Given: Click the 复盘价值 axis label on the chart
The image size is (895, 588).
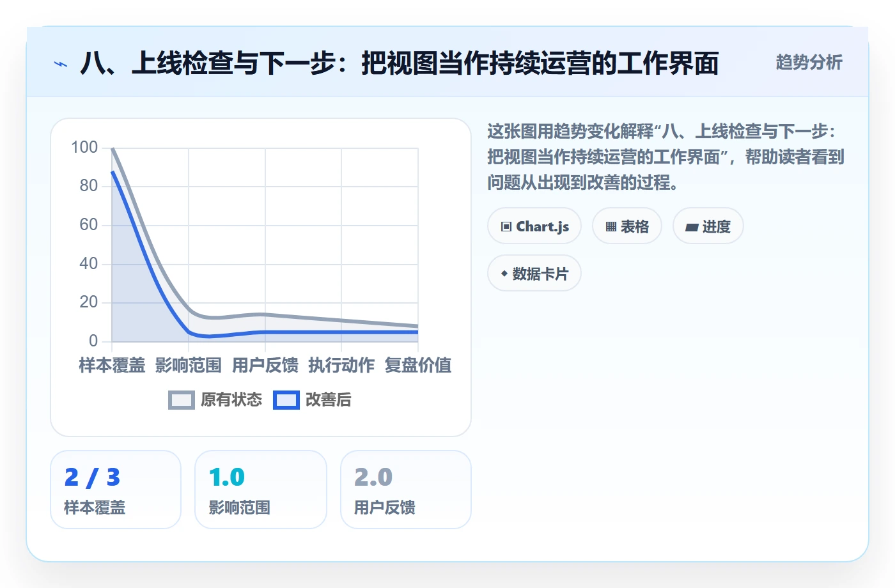Looking at the screenshot, I should (x=418, y=366).
